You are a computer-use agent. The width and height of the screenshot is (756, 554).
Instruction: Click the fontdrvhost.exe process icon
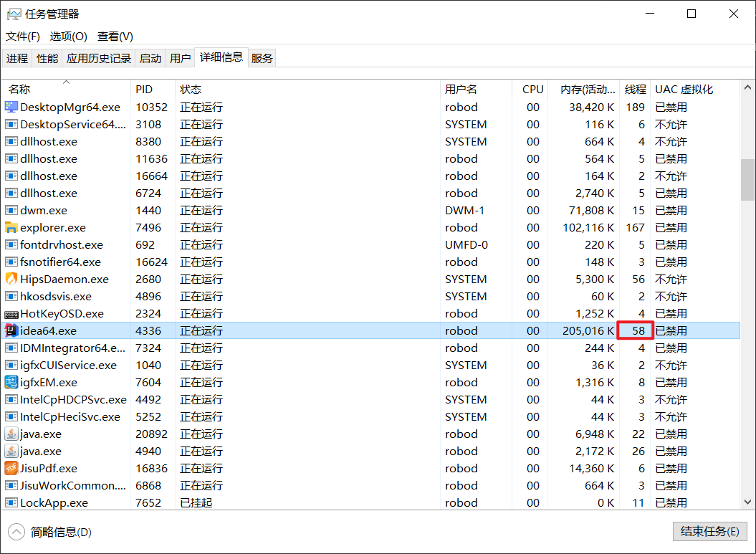(11, 245)
